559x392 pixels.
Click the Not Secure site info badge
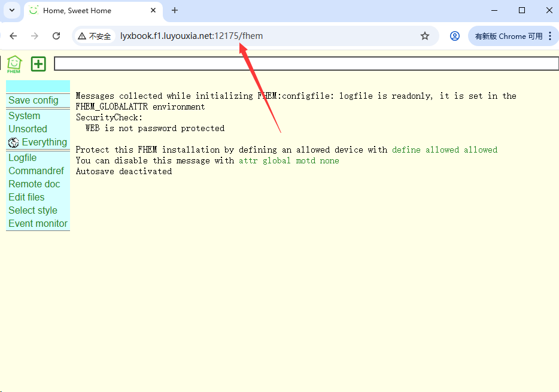(95, 36)
